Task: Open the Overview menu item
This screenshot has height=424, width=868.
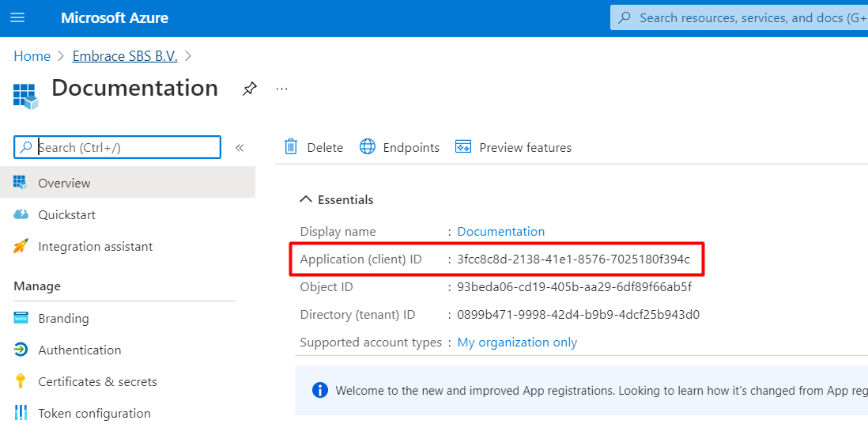Action: tap(128, 183)
